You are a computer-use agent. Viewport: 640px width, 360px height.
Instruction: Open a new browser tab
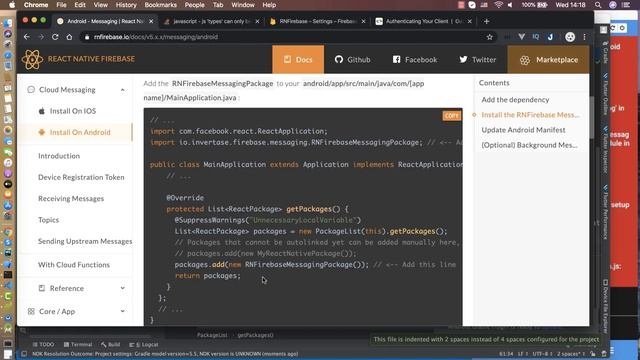pos(487,21)
